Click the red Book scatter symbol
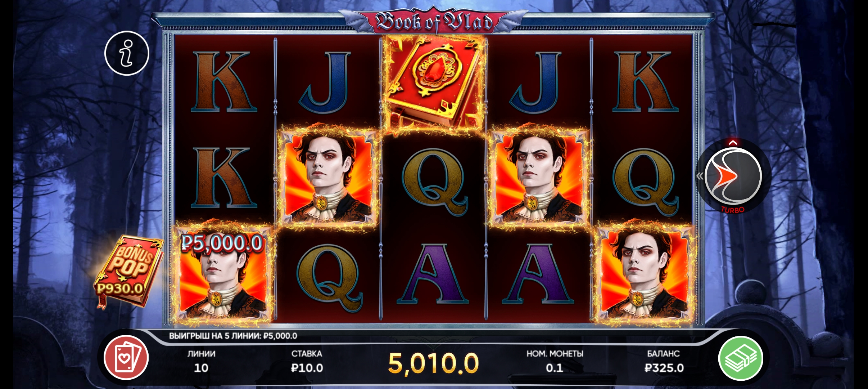 (434, 84)
